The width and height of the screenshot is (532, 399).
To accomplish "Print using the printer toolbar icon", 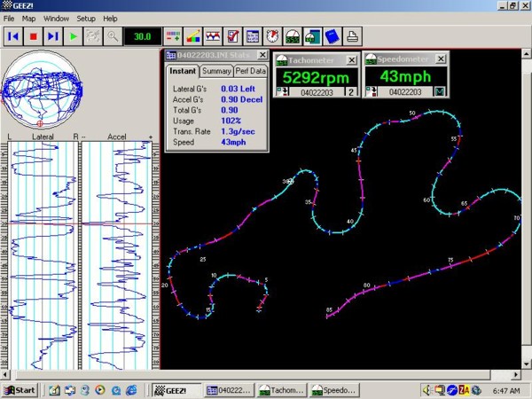I will [353, 36].
